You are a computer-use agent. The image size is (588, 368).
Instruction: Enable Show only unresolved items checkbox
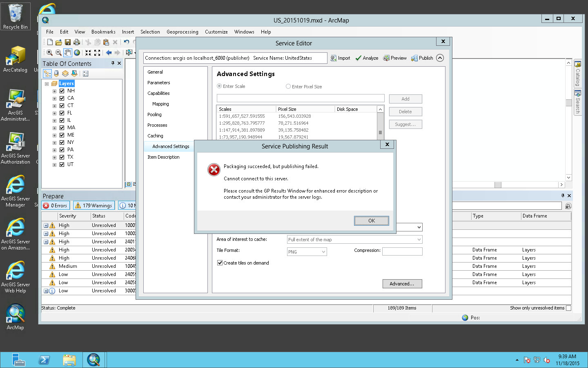pyautogui.click(x=568, y=308)
